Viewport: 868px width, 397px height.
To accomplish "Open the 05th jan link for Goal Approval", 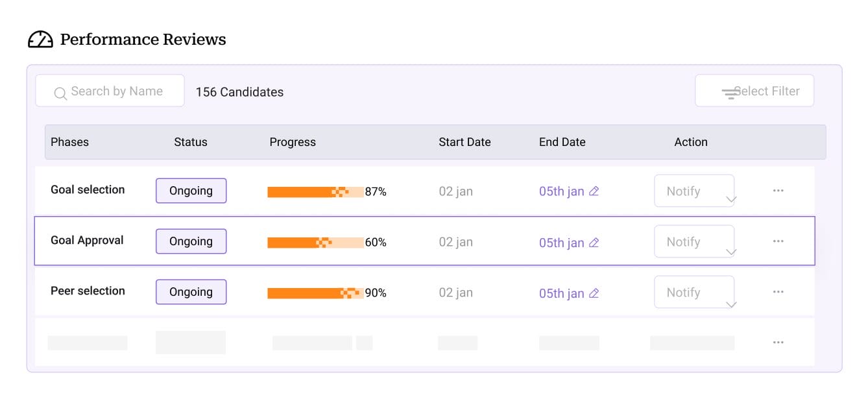I will 562,242.
